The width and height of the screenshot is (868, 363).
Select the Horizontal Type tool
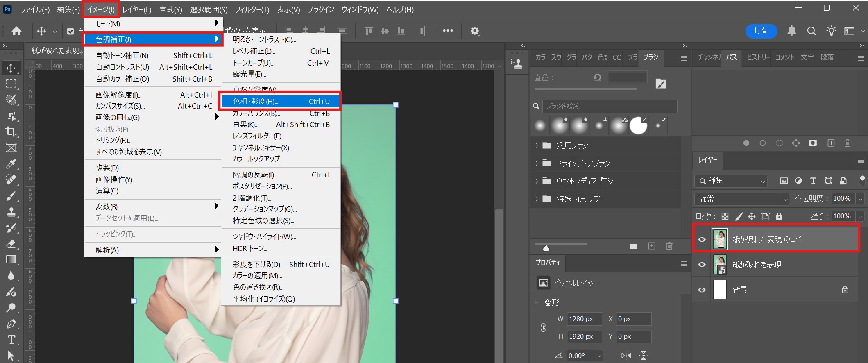[x=11, y=340]
